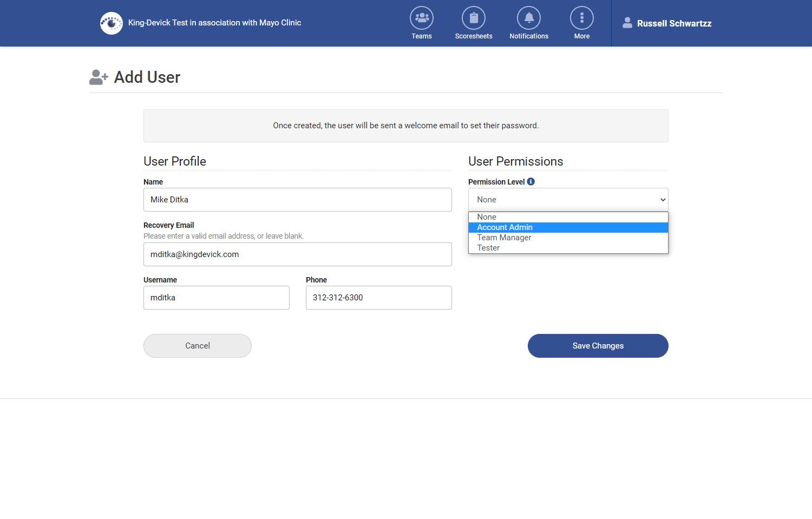Click the Phone number field
This screenshot has width=812, height=519.
click(x=378, y=297)
